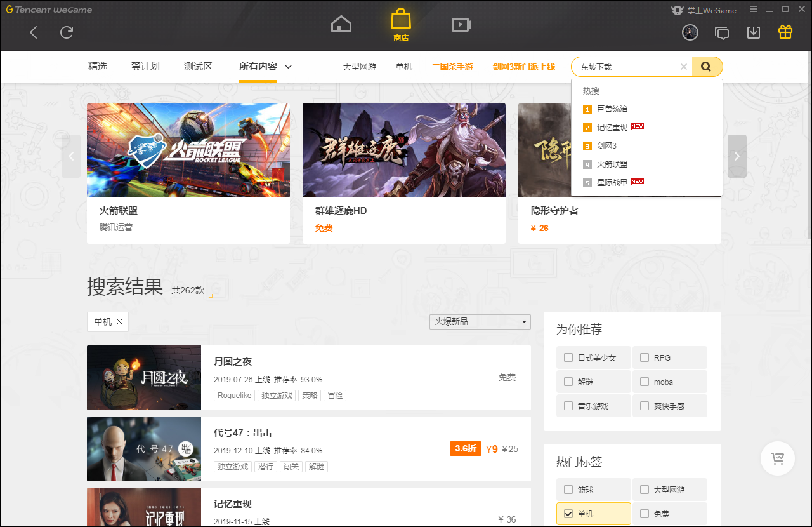Switch to the 测试区 tab
This screenshot has height=527, width=812.
[198, 67]
